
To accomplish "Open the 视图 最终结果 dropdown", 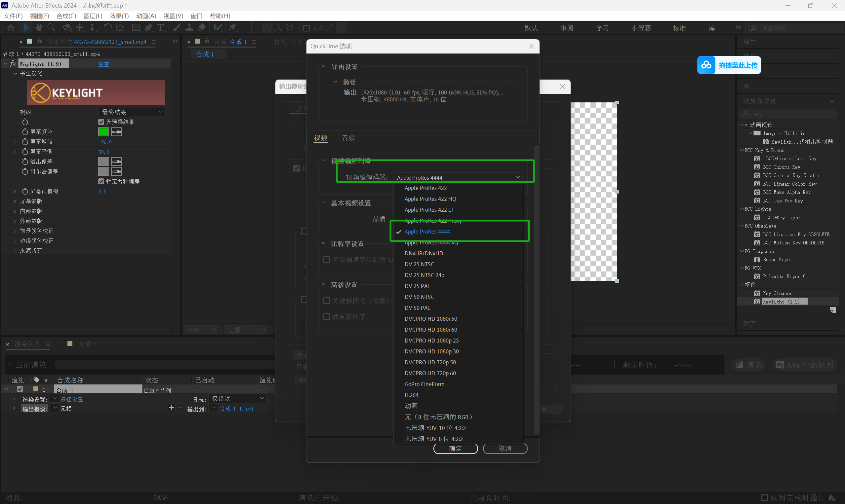I will 132,112.
